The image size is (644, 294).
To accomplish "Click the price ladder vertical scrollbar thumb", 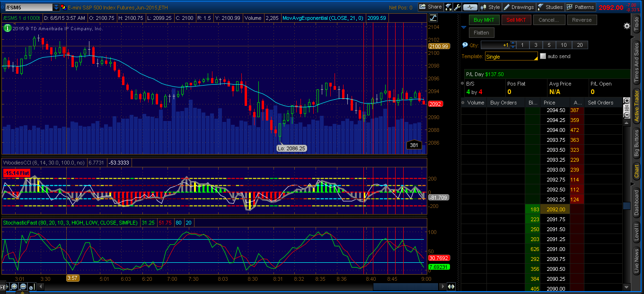I will (626, 206).
